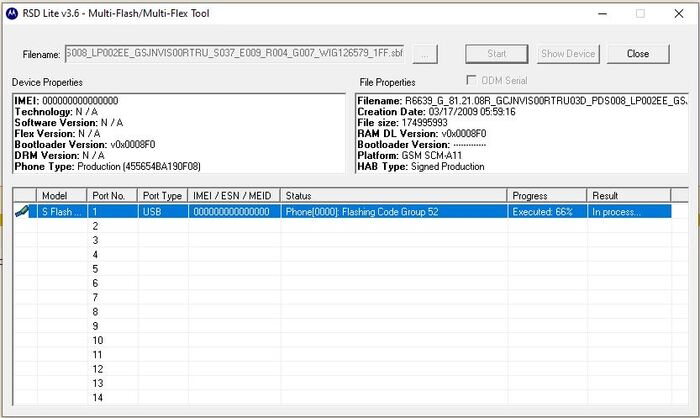Viewport: 700px width, 418px height.
Task: Click inside the Filename input field
Action: (x=234, y=54)
